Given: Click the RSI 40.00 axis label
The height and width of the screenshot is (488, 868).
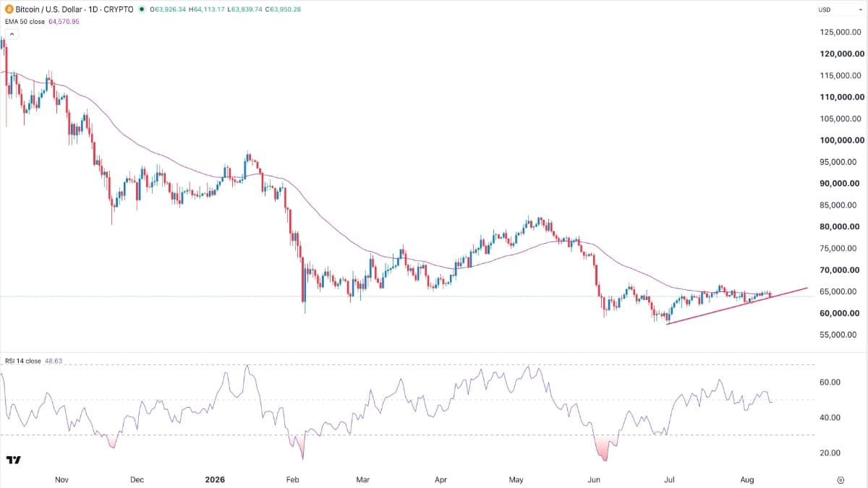Looking at the screenshot, I should coord(829,418).
